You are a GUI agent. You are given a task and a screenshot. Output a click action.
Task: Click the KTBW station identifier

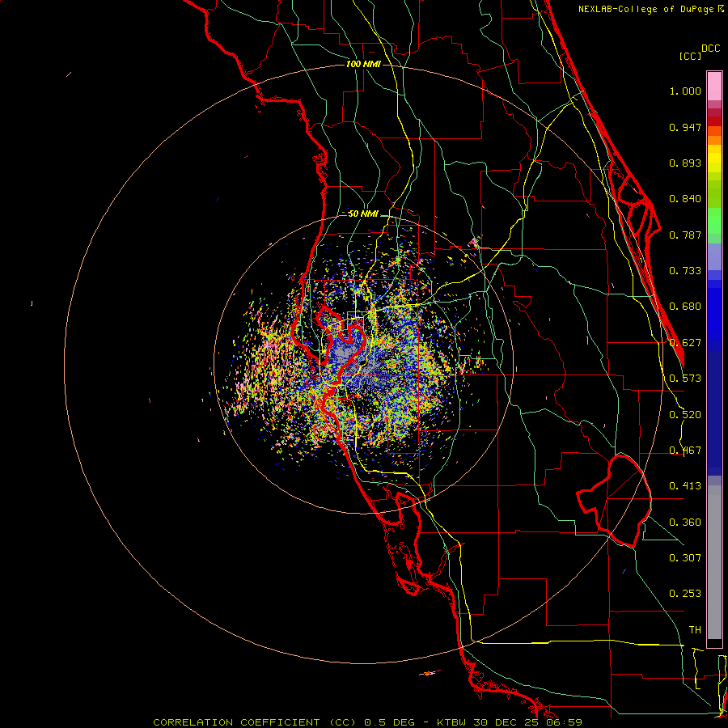pos(453,722)
